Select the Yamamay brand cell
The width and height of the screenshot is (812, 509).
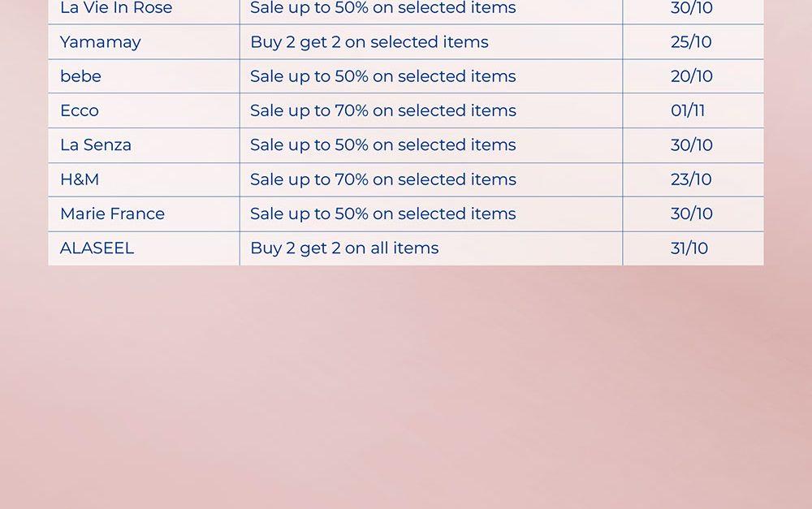(x=101, y=42)
